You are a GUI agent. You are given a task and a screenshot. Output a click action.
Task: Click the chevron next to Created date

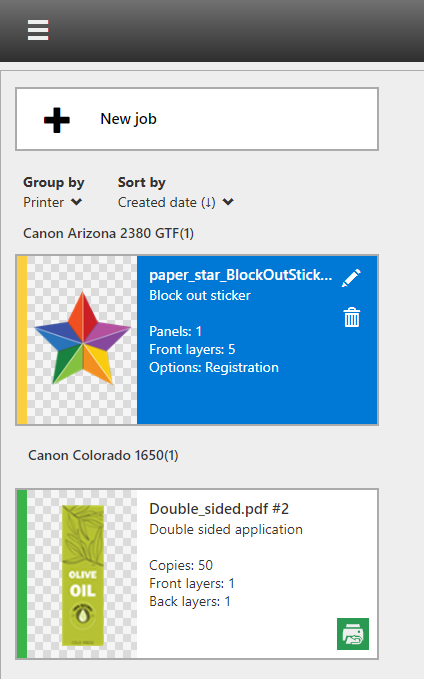(228, 202)
